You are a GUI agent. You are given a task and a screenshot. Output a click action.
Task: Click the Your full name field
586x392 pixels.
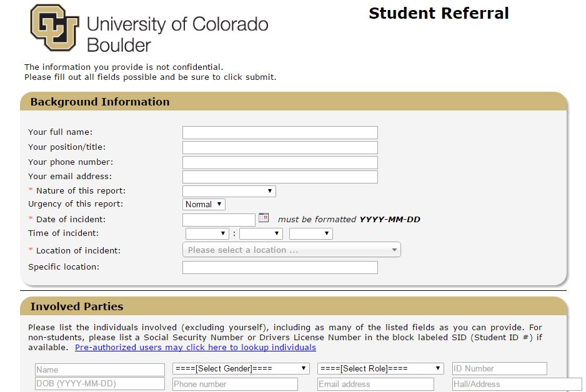pyautogui.click(x=280, y=132)
